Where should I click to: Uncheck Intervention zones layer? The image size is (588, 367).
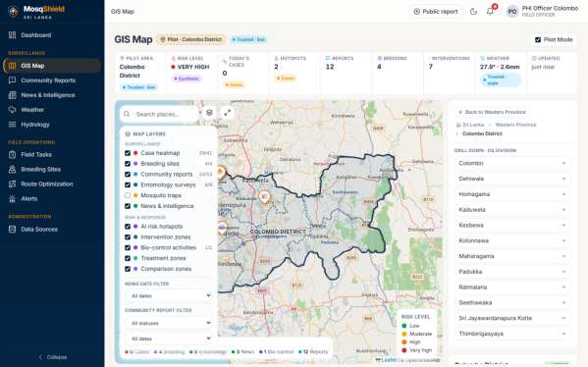tap(128, 236)
